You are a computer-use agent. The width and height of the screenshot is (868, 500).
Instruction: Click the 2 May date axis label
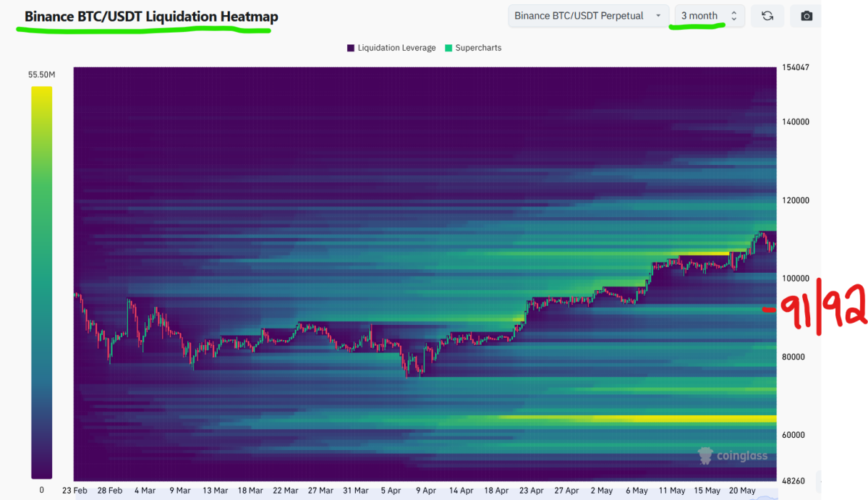click(x=602, y=490)
